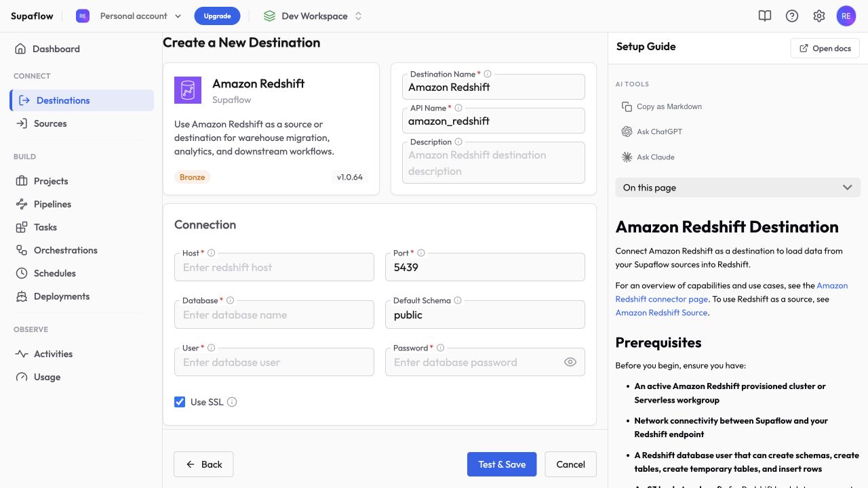Viewport: 868px width, 488px height.
Task: Open the Dev Workspace switcher
Action: 313,16
